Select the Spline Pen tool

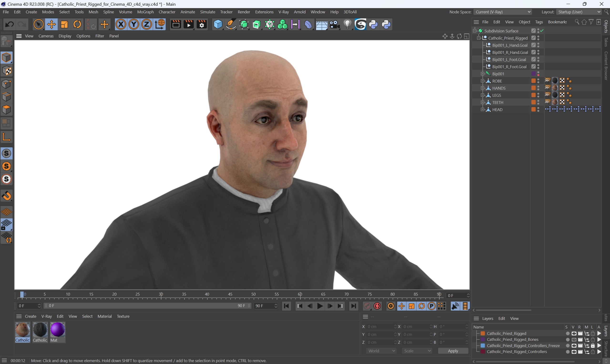pos(231,24)
